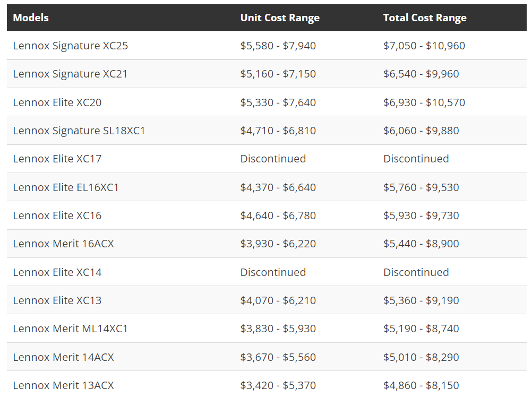Click Lennox Signature SL18XC1 row name
532x397 pixels.
(x=79, y=131)
